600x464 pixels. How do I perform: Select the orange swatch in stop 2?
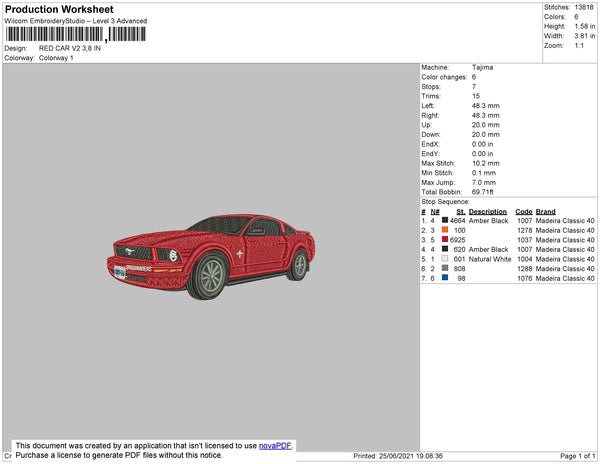point(445,231)
